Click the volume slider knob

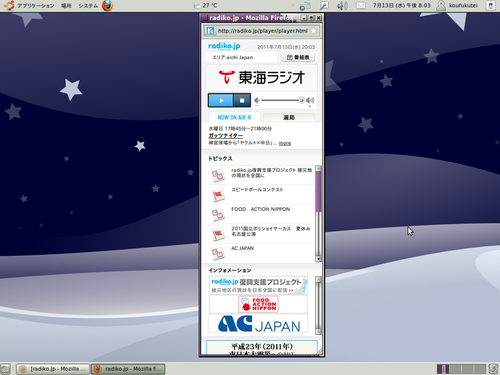tap(301, 100)
